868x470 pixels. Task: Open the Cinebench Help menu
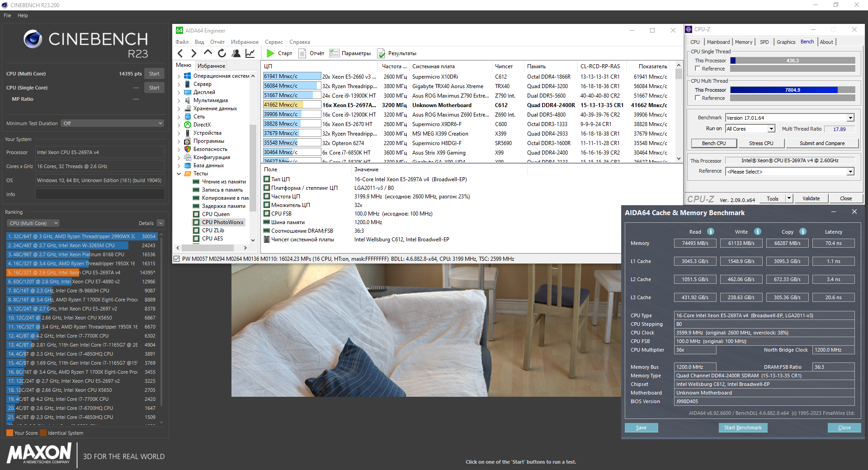point(23,15)
